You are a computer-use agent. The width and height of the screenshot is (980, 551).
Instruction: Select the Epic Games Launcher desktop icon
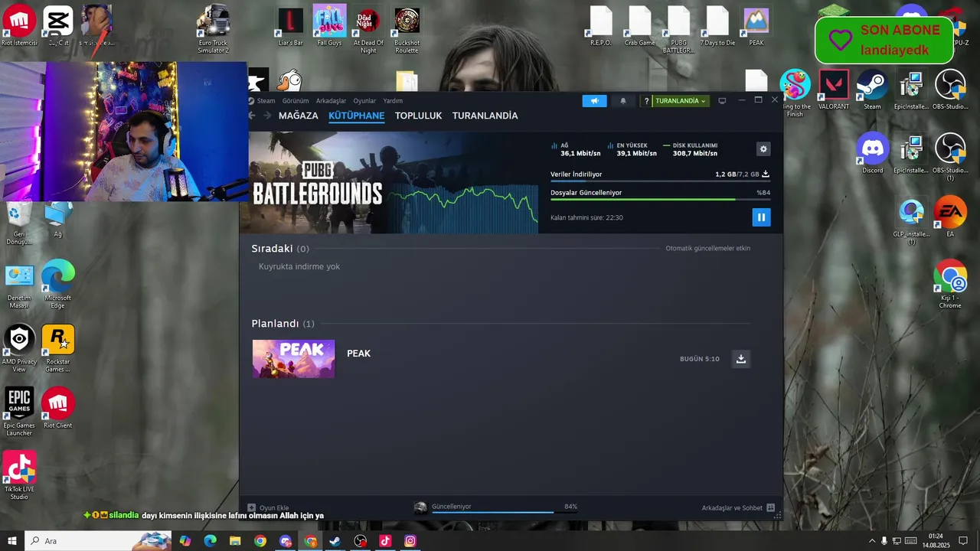(x=19, y=412)
